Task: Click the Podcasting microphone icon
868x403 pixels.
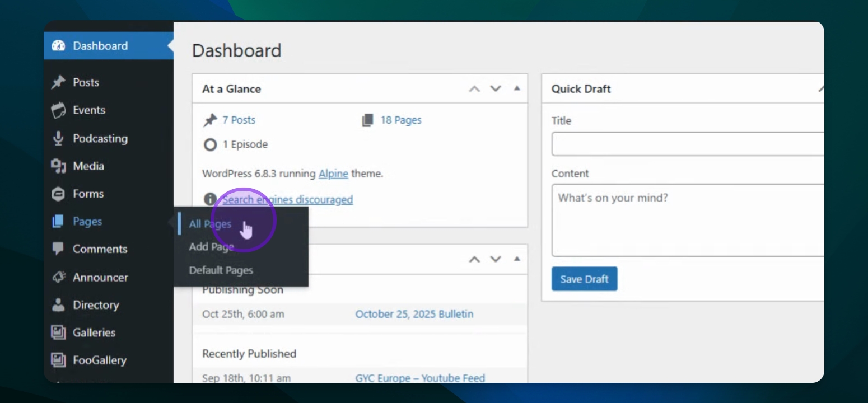Action: coord(58,138)
